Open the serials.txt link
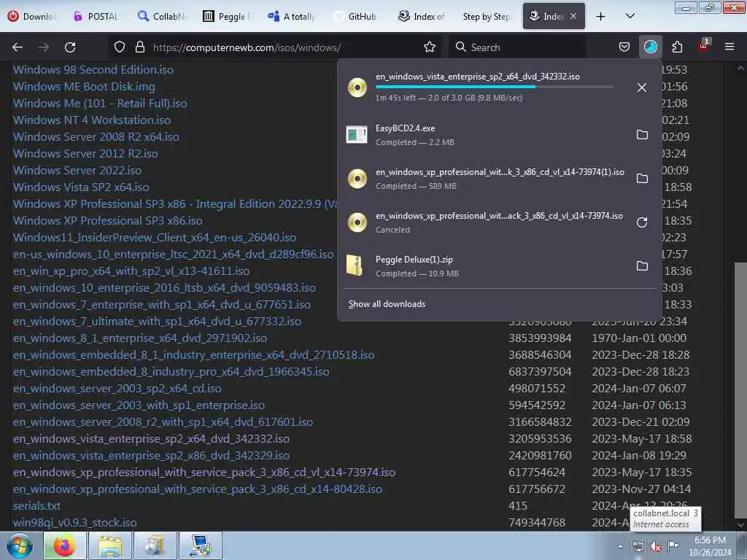Screen dimensions: 747x560 tap(36, 506)
